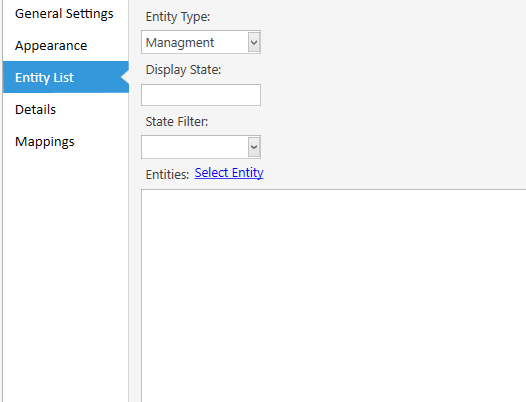Expand the State Filter dropdown arrow
This screenshot has width=526, height=402.
[x=254, y=147]
